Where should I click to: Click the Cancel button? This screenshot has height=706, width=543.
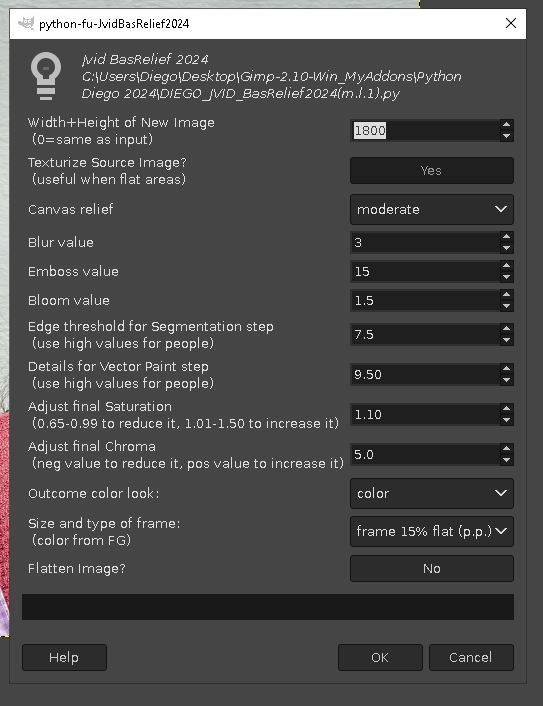471,657
